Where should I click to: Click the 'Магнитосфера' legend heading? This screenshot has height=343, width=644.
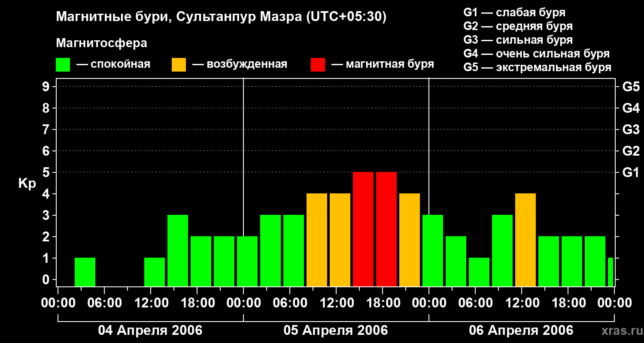click(x=101, y=43)
